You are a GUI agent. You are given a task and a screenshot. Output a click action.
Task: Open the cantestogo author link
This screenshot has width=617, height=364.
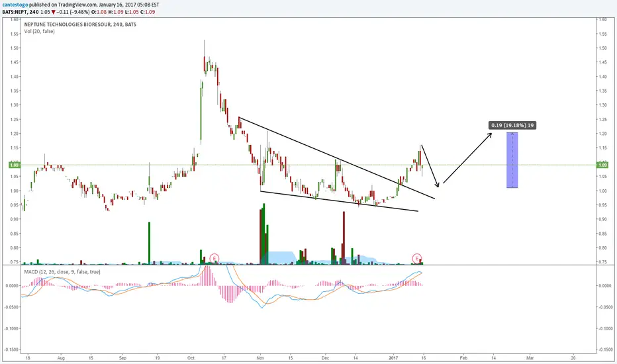tap(15, 5)
